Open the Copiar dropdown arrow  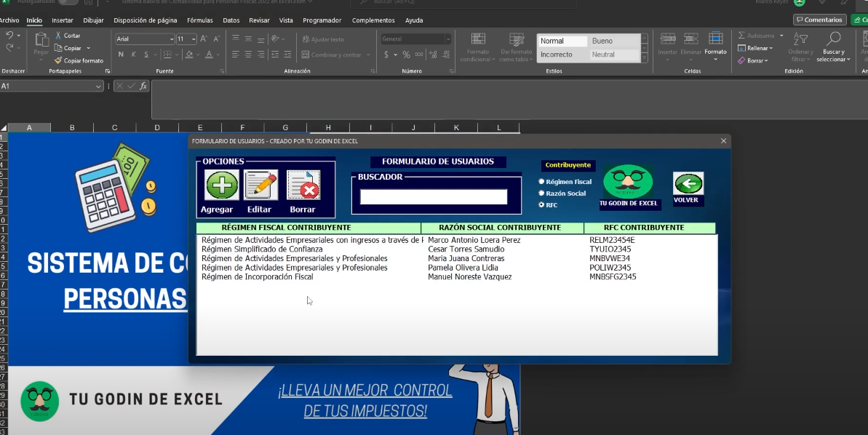tap(89, 48)
